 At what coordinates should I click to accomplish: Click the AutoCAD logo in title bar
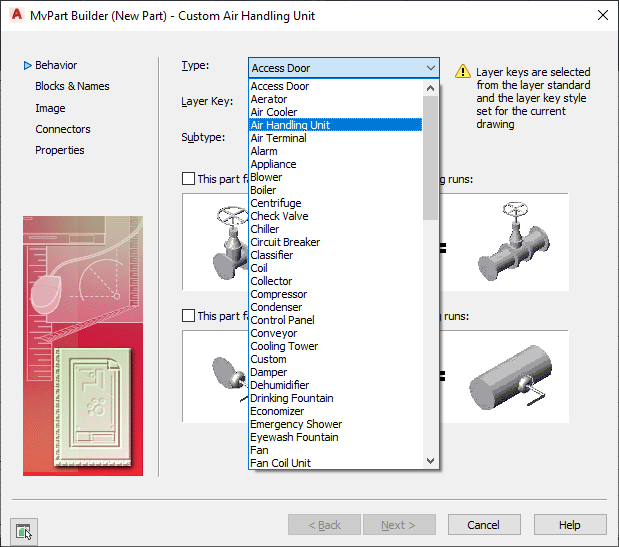(17, 15)
